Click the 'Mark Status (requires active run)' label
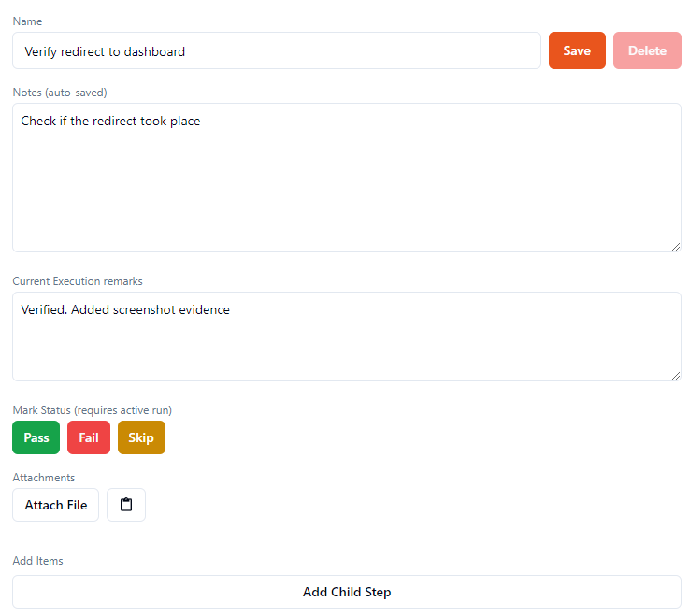Screen dimensions: 689x616 click(x=93, y=410)
